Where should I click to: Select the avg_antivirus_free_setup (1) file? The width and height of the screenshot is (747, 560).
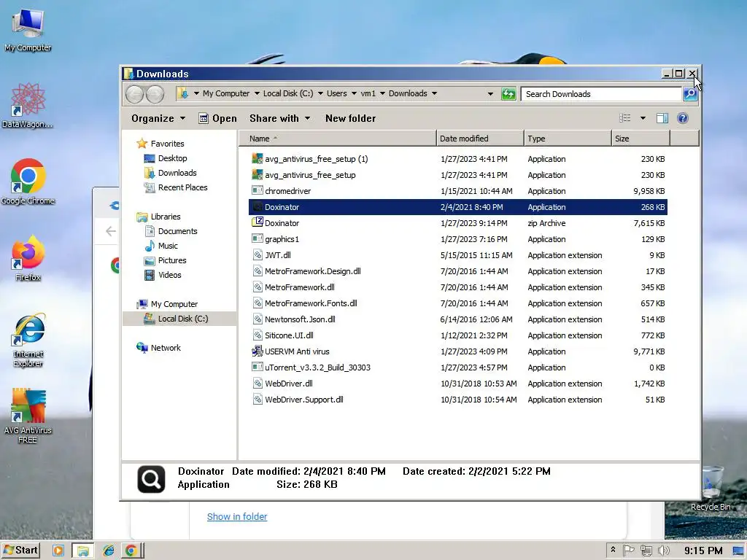(x=458, y=159)
